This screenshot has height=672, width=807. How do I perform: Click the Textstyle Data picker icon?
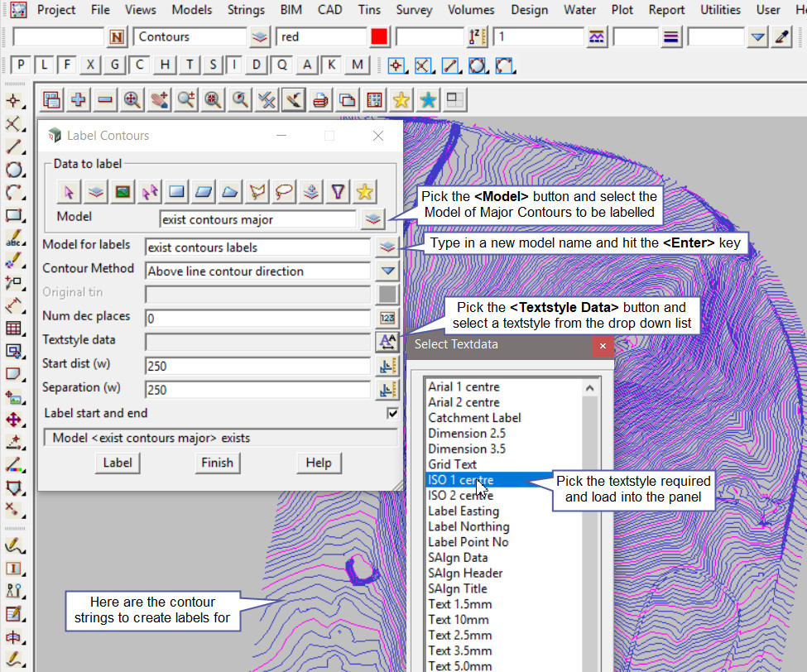click(387, 341)
